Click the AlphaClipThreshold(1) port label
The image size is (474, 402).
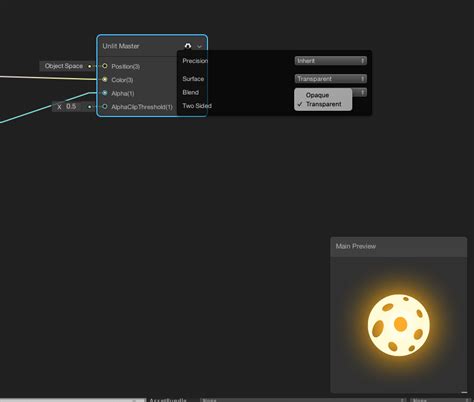click(x=142, y=107)
